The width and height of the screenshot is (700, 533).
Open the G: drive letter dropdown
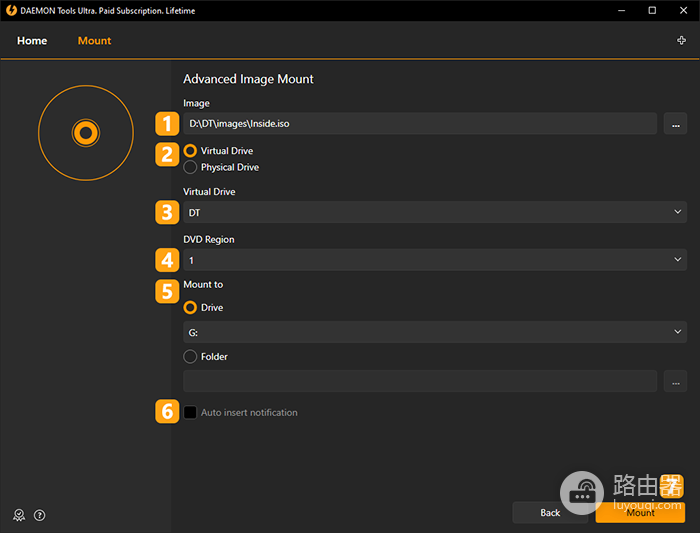click(x=435, y=332)
